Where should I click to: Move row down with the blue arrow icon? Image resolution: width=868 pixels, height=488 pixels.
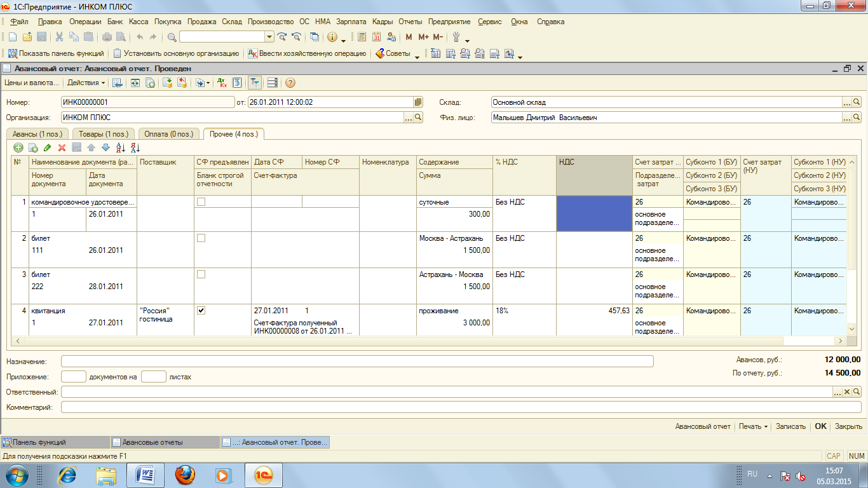(105, 147)
